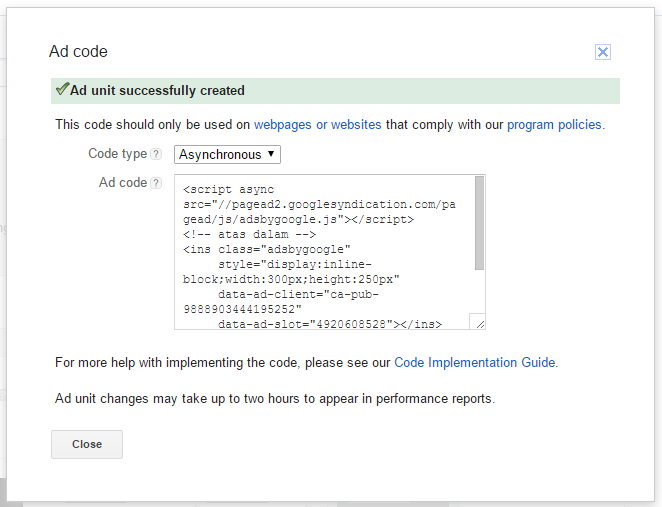Image resolution: width=662 pixels, height=507 pixels.
Task: Open the Asynchronous code type dropdown
Action: [228, 154]
